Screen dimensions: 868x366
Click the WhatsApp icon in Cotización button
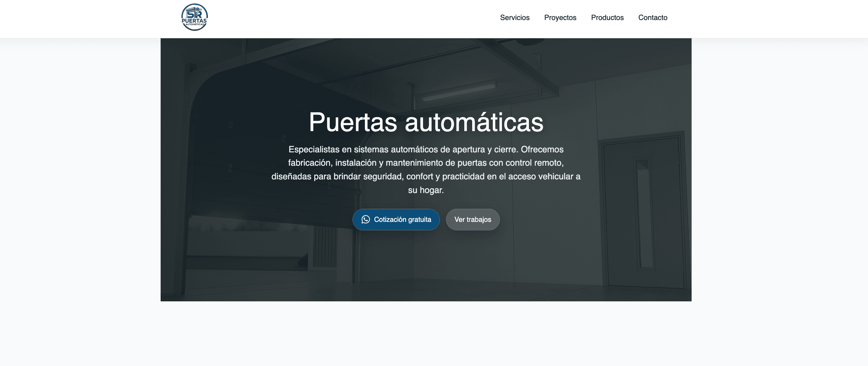tap(366, 220)
